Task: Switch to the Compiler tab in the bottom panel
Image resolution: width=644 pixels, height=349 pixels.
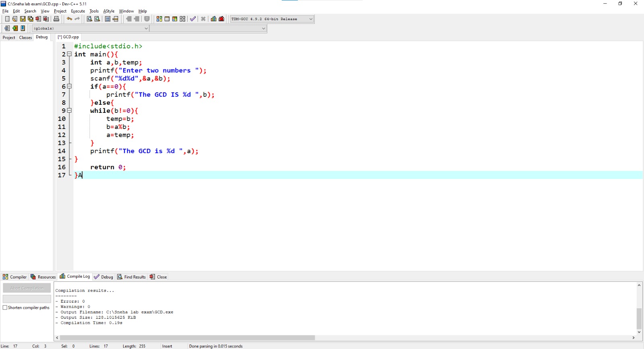Action: pyautogui.click(x=14, y=277)
